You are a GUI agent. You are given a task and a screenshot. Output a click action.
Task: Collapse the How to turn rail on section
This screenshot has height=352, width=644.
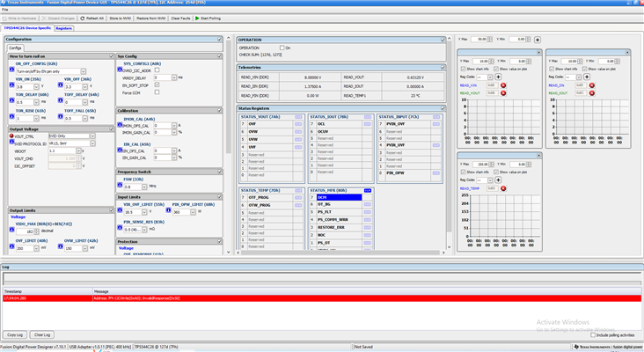[x=112, y=55]
